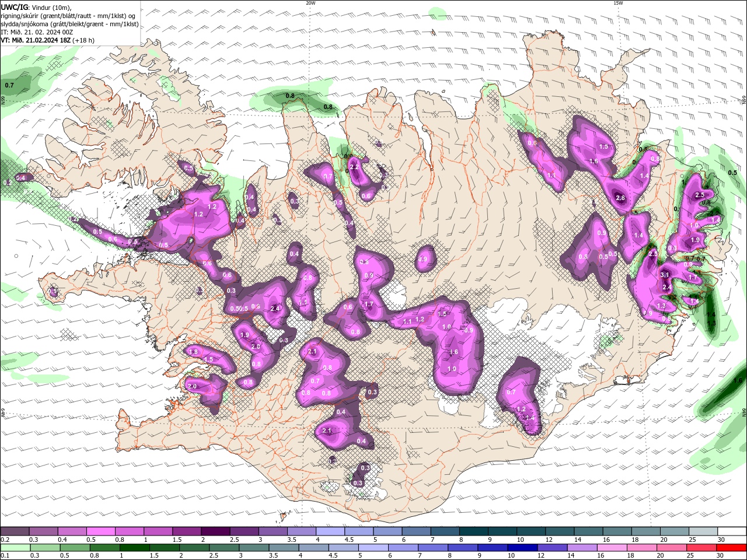This screenshot has height=560, width=747.
Task: Click the 'IT: Mið. 21. 02. 2024 00Z' init time
Action: click(37, 32)
